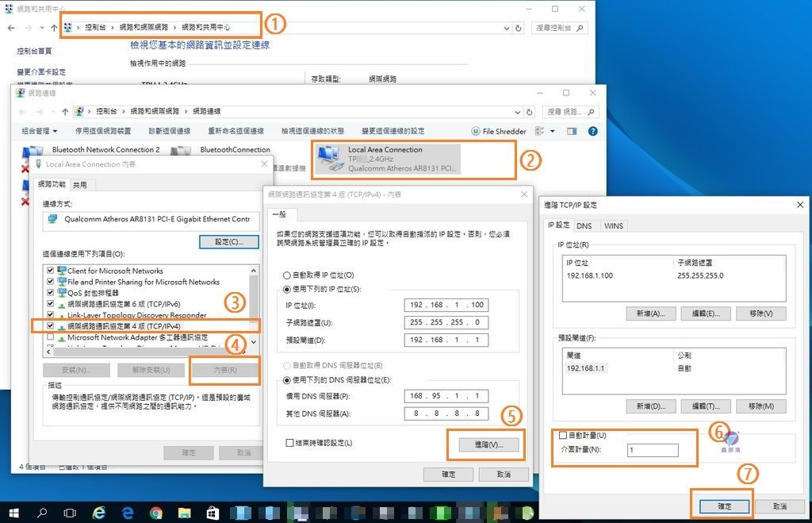Open Windows Start menu
The width and height of the screenshot is (812, 523).
coord(13,513)
